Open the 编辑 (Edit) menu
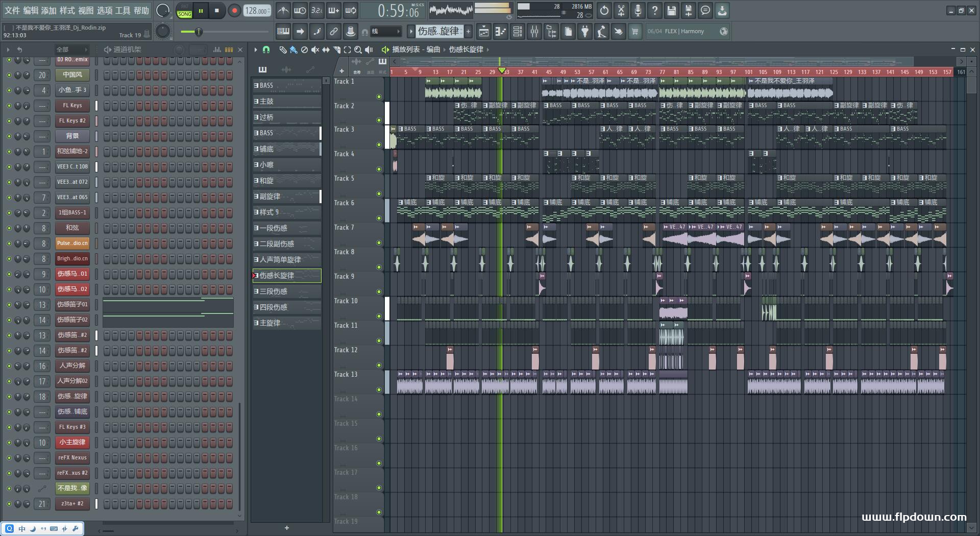The height and width of the screenshot is (536, 980). (x=31, y=10)
